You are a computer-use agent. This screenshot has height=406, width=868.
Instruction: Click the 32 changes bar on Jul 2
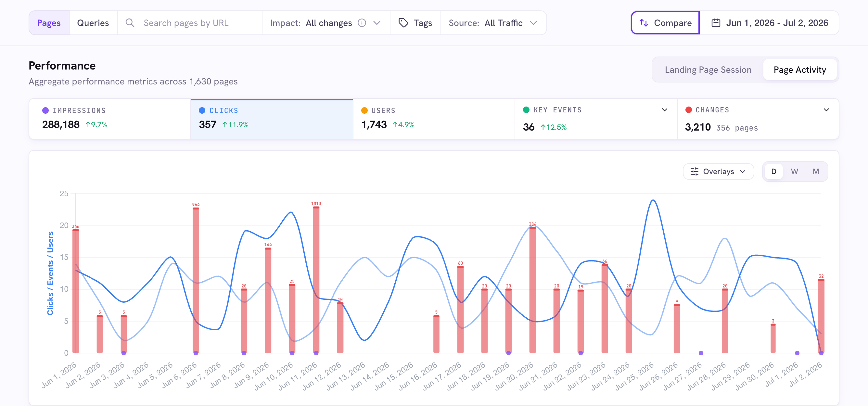tap(821, 316)
